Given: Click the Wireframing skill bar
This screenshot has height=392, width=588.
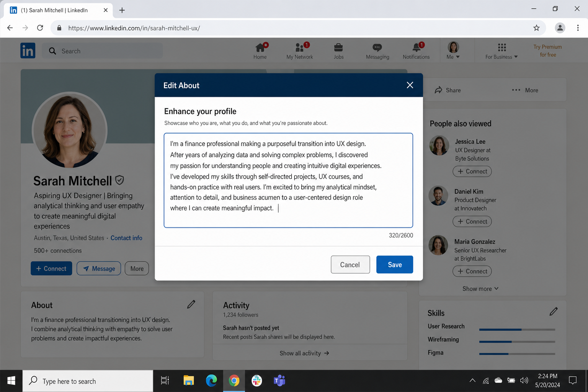Looking at the screenshot, I should tap(517, 342).
